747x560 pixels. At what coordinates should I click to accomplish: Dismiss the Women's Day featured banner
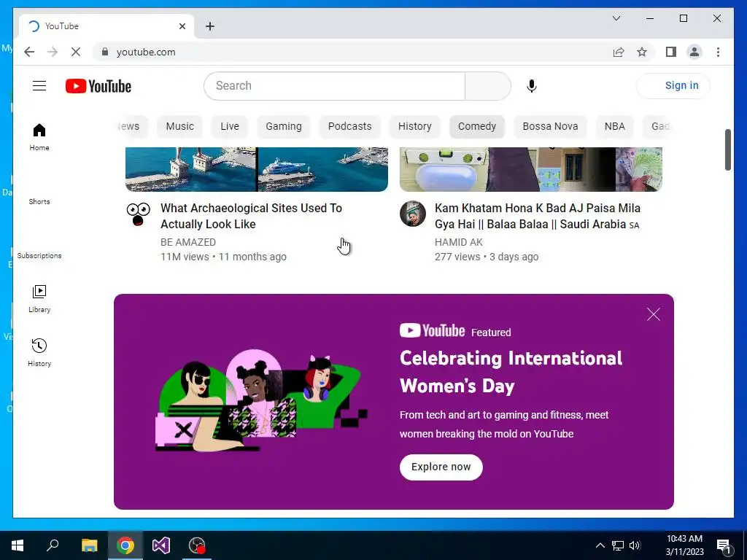pyautogui.click(x=654, y=314)
